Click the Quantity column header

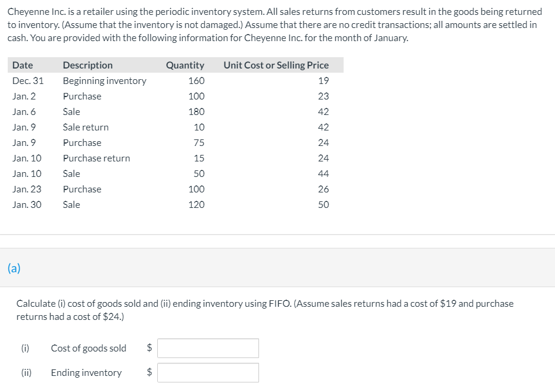[185, 64]
